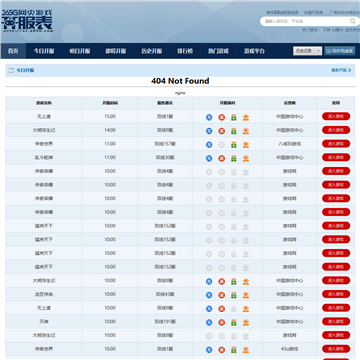
Task: Click the red circle icon in the 15:00 无上道 row
Action: pos(222,117)
